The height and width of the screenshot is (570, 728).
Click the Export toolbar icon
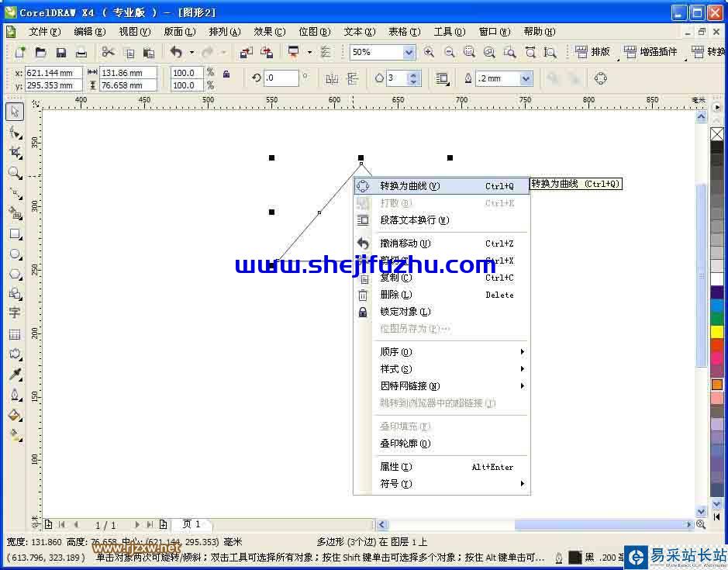(267, 52)
